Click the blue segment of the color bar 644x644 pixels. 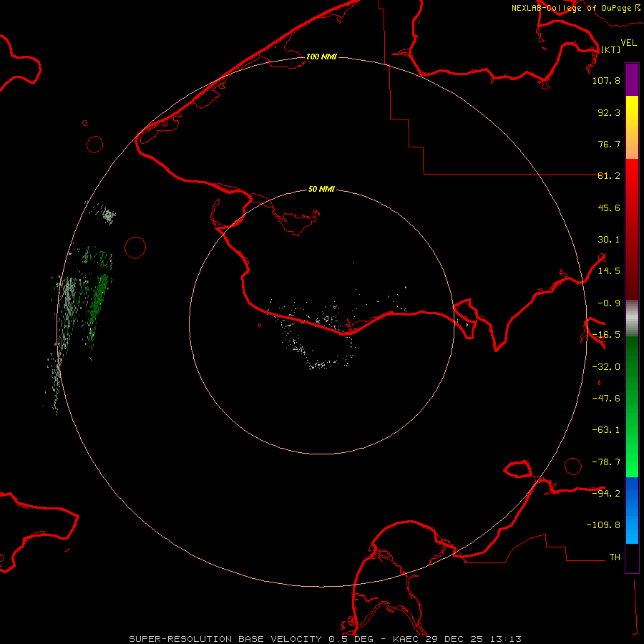632,510
